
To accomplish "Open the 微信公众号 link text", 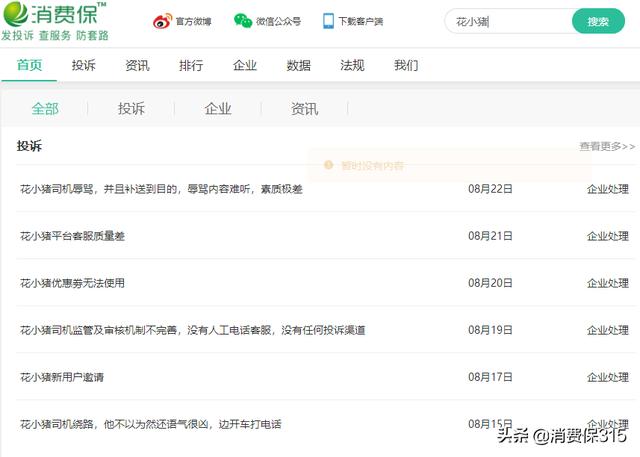I will pos(278,21).
